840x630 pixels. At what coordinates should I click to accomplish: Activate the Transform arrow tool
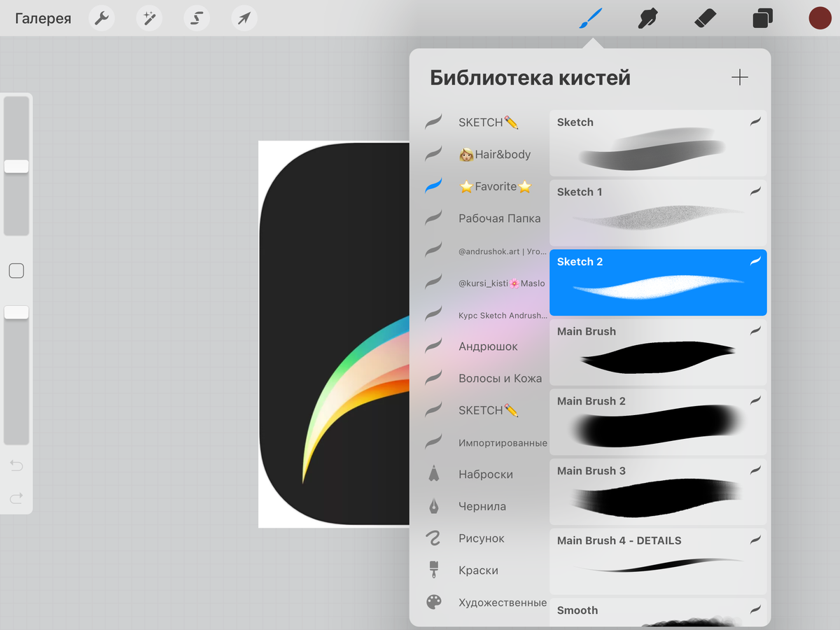point(244,18)
